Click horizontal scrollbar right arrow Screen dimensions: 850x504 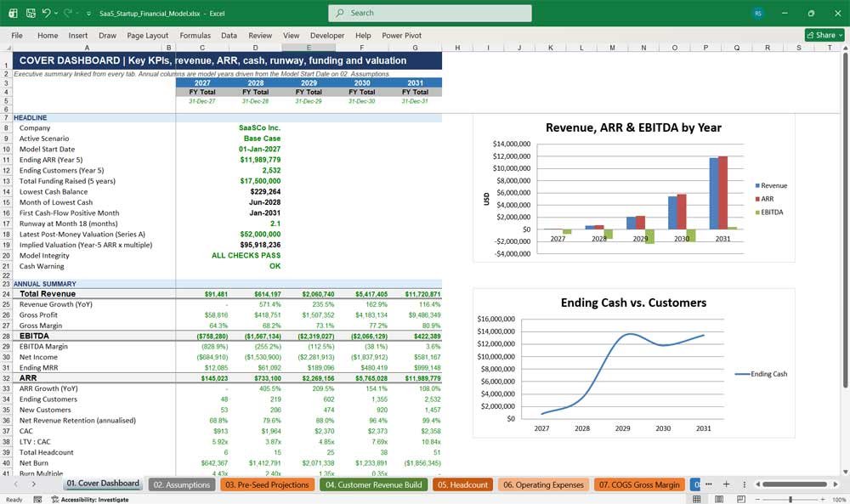836,484
